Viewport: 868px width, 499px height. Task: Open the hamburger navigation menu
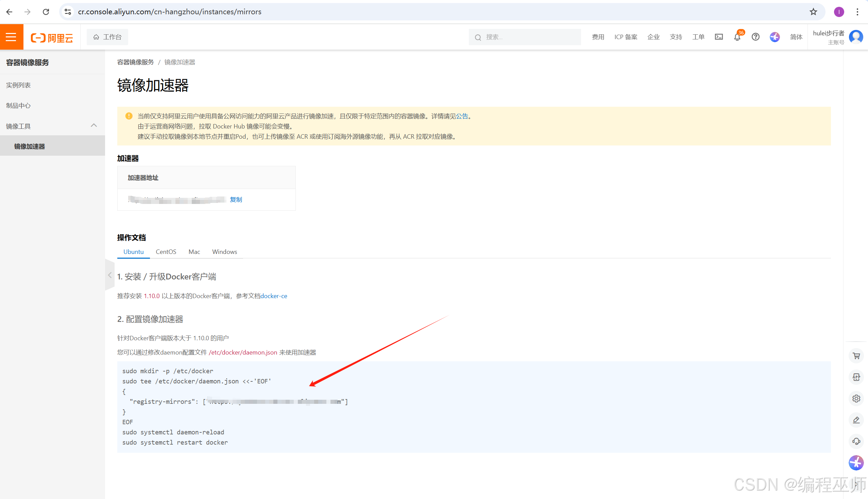coord(11,37)
